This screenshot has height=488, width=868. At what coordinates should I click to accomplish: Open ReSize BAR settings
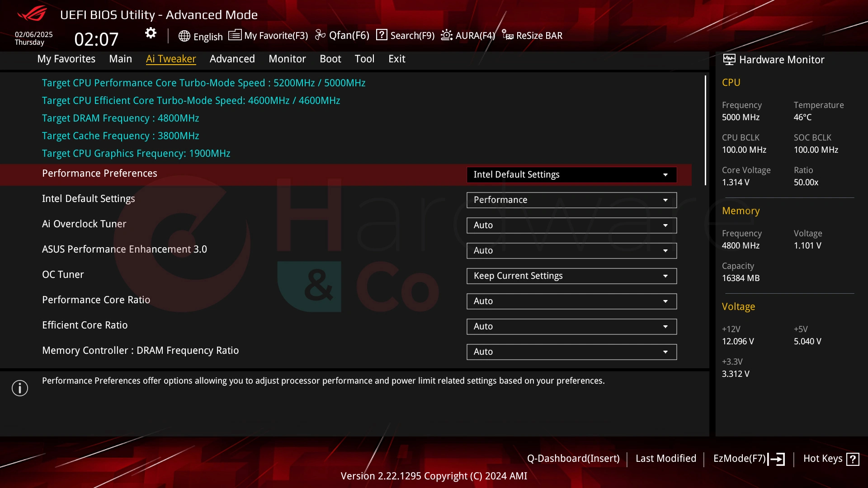533,35
